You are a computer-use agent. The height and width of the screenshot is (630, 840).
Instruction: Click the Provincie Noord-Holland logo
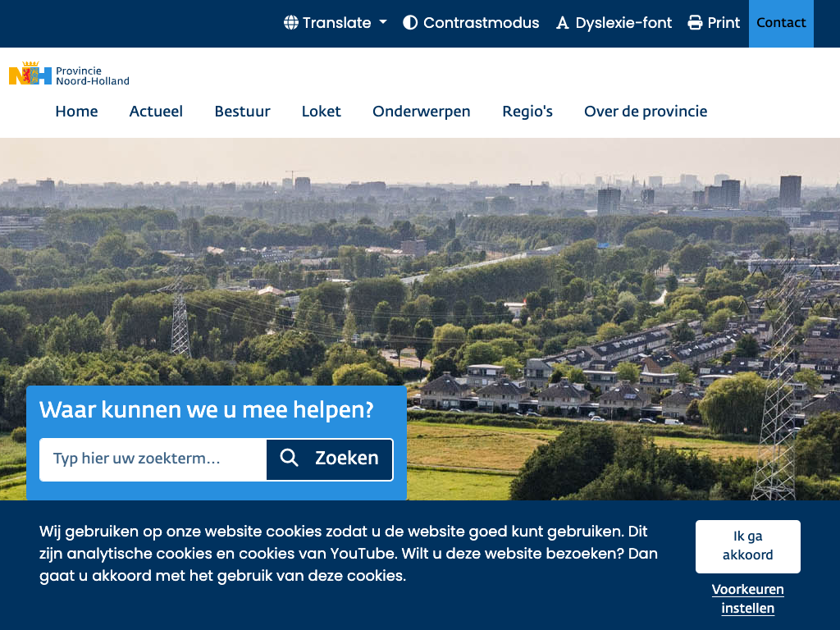click(x=69, y=75)
